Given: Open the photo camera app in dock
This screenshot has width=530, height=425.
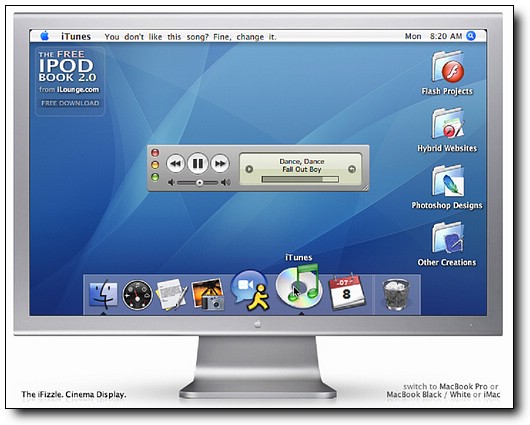Looking at the screenshot, I should [x=208, y=294].
